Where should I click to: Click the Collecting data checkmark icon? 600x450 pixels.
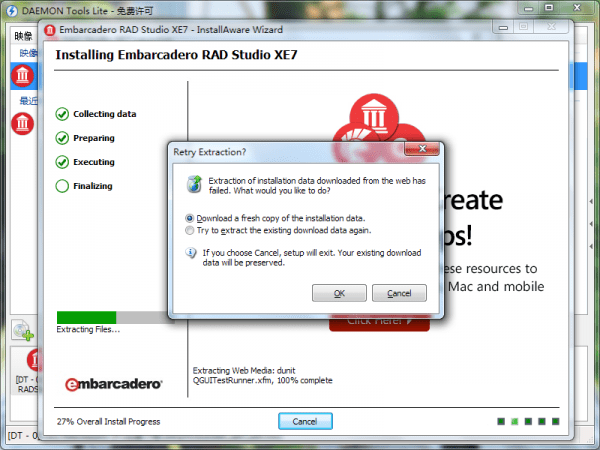point(62,114)
